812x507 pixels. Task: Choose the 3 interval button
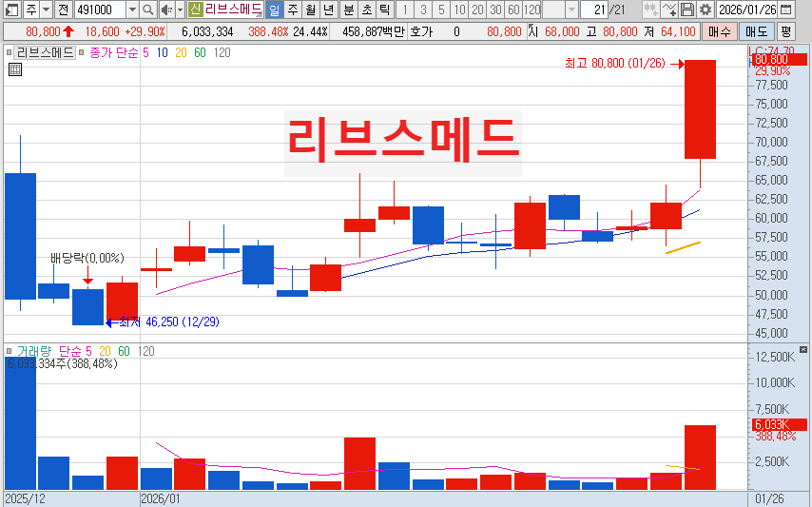[423, 10]
